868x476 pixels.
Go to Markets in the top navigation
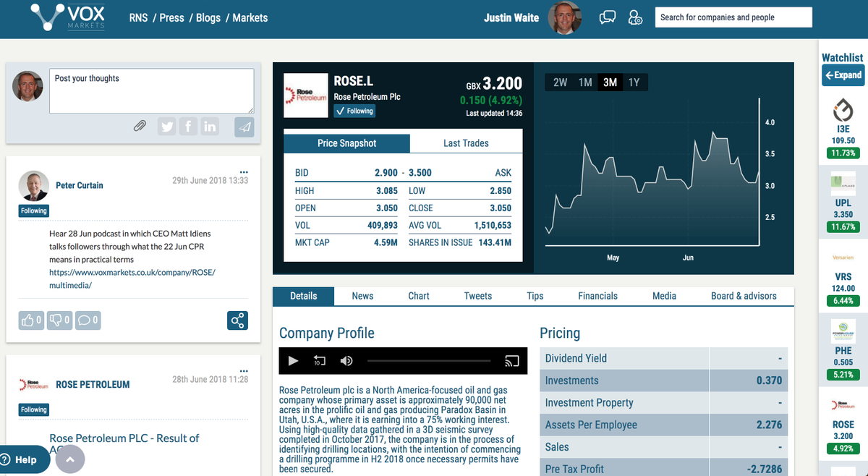(x=250, y=17)
